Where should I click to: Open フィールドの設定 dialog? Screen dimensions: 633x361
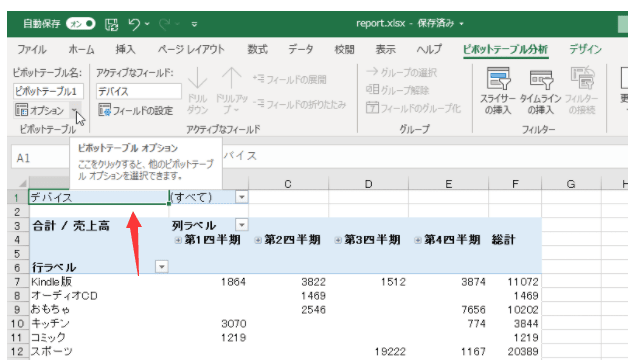(136, 110)
